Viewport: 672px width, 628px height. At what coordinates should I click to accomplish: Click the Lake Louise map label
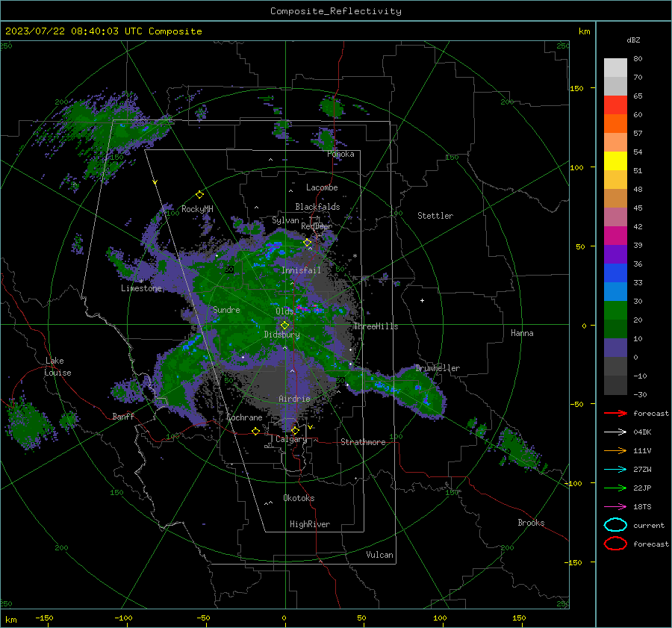coord(57,367)
